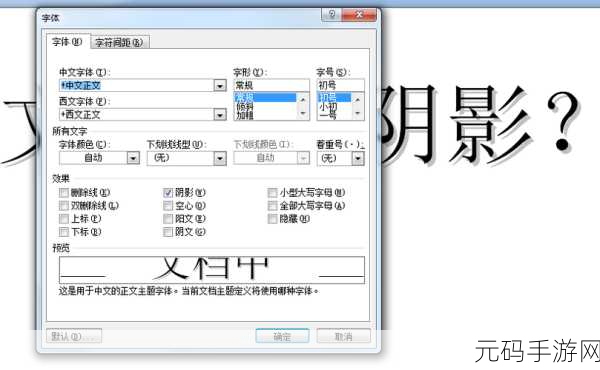Enable the 删除线 checkbox
The width and height of the screenshot is (600, 370).
click(64, 192)
